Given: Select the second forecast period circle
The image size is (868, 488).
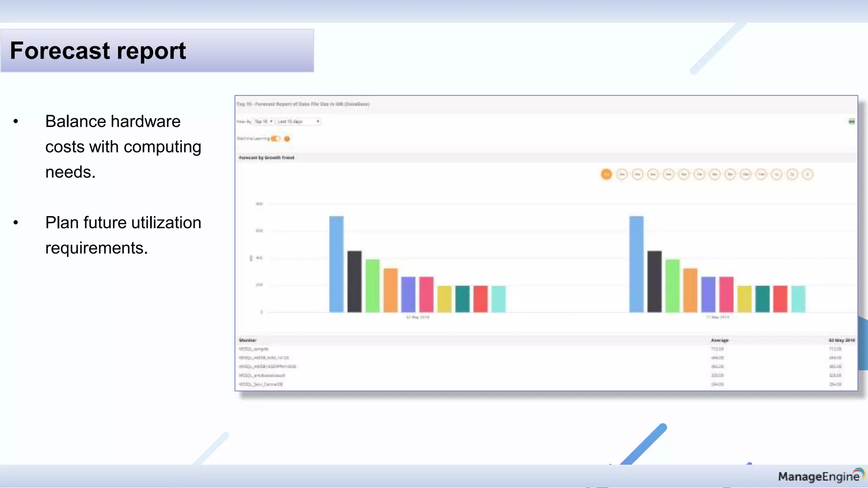Looking at the screenshot, I should [622, 174].
